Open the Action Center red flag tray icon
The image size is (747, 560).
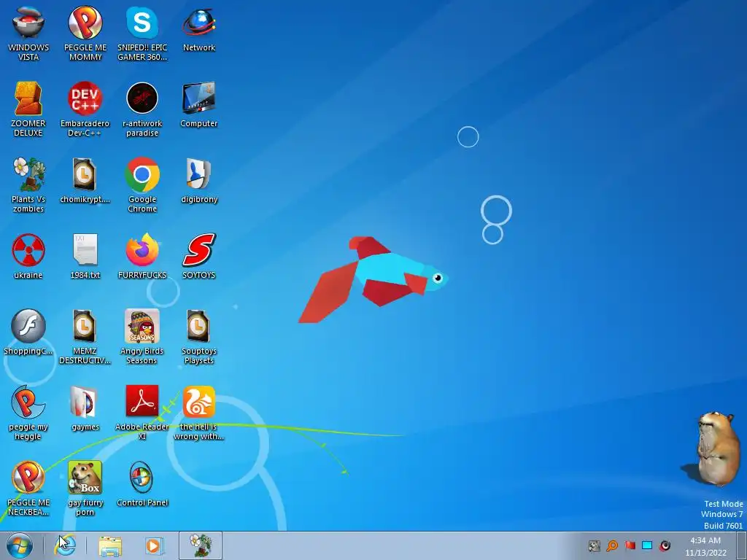click(x=630, y=545)
